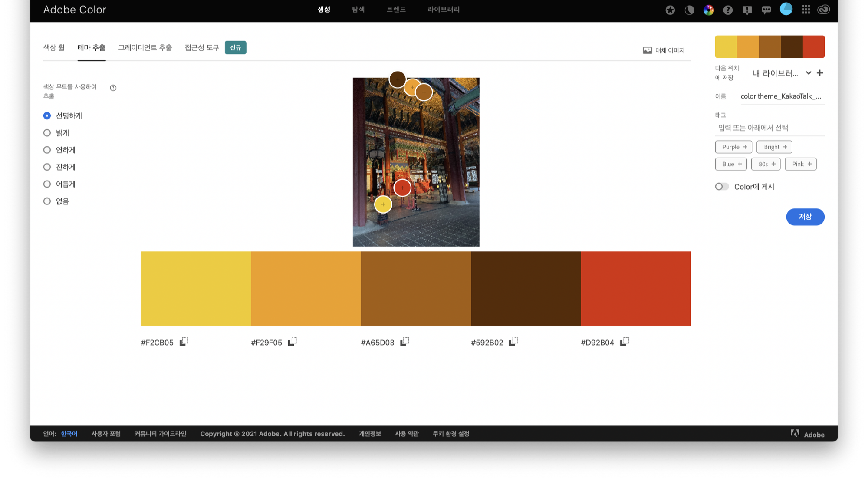Switch to the 색상 휠 tab
The height and width of the screenshot is (481, 868).
(x=54, y=48)
